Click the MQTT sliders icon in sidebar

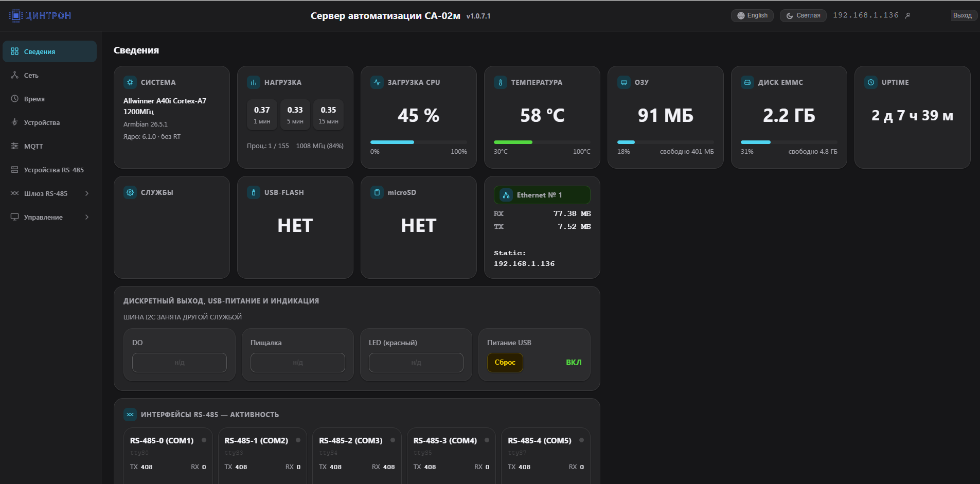(14, 146)
